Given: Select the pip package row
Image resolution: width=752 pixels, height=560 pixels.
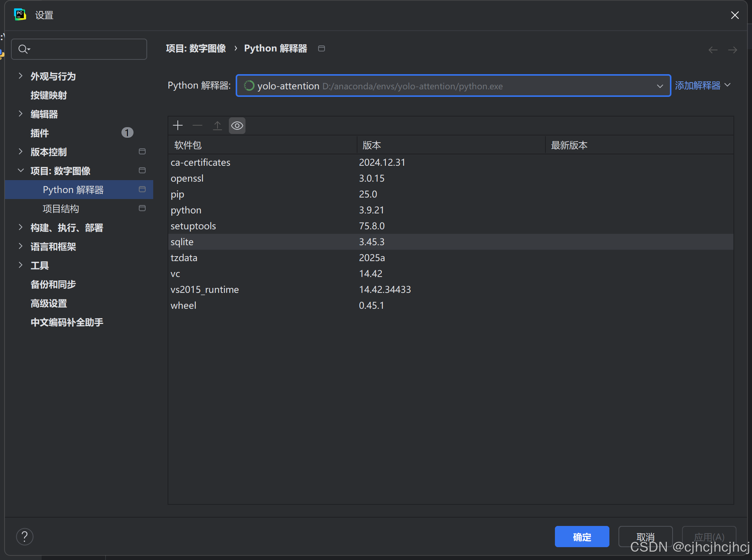Looking at the screenshot, I should click(x=451, y=194).
